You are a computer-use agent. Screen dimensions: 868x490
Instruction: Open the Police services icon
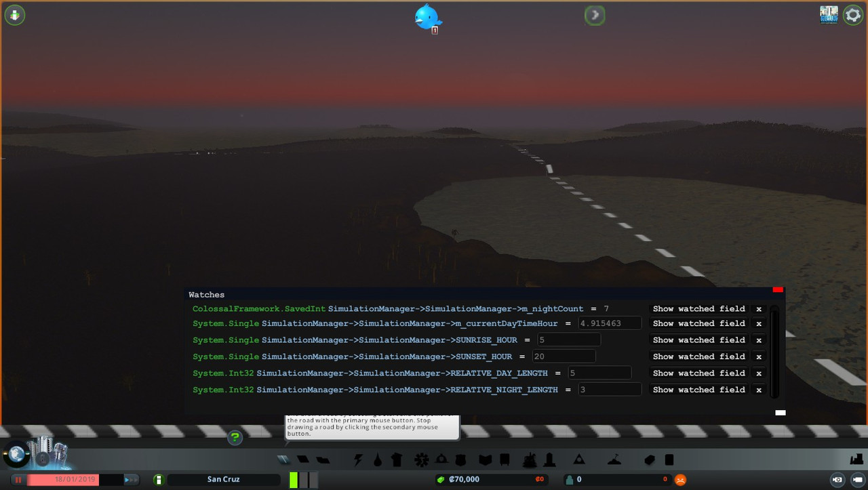[x=460, y=460]
